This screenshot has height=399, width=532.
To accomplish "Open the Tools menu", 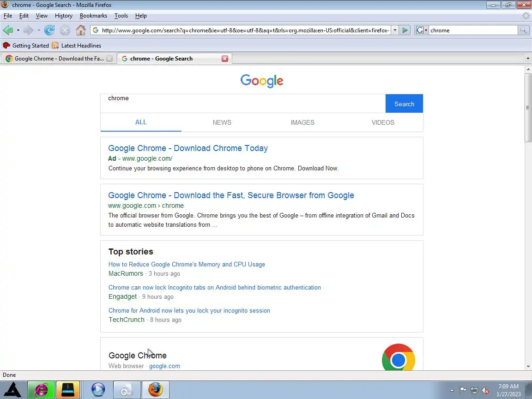I will (121, 16).
